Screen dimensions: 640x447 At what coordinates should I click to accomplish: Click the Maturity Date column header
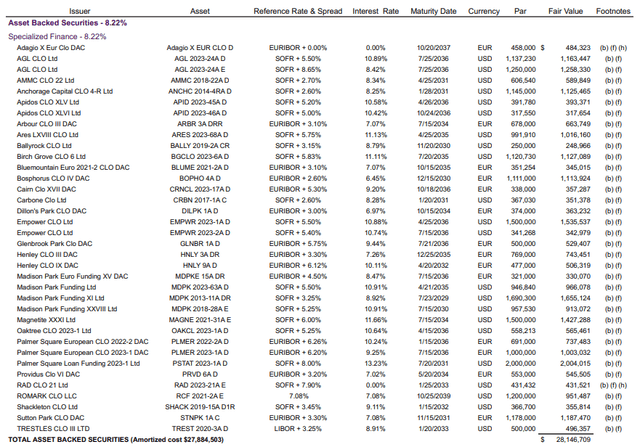[433, 11]
